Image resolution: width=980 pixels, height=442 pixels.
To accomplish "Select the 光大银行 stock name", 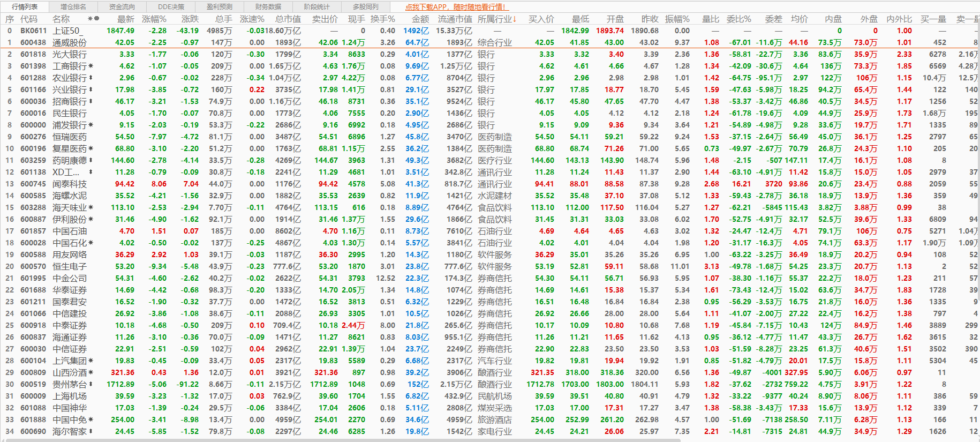I will (70, 54).
